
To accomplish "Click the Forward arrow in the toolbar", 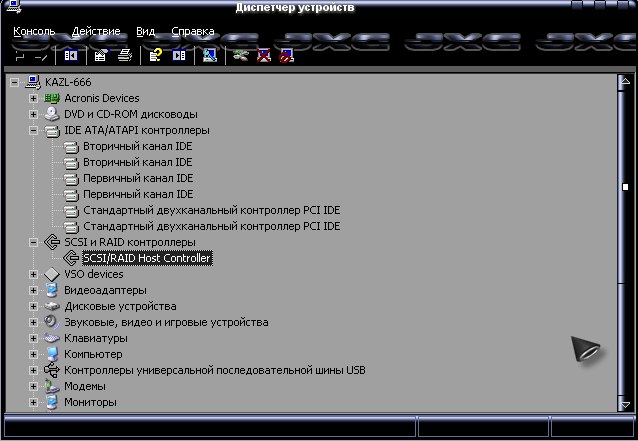I will (x=41, y=57).
